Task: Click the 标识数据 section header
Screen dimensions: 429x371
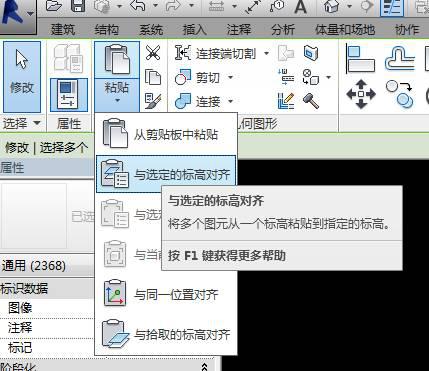Action: pyautogui.click(x=47, y=288)
